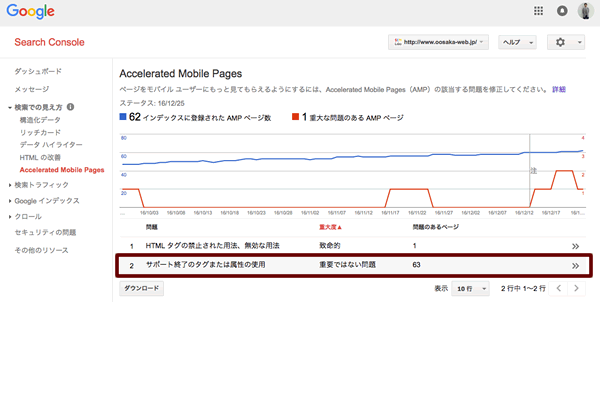This screenshot has height=400, width=600.
Task: Go to next page of results
Action: click(x=576, y=288)
